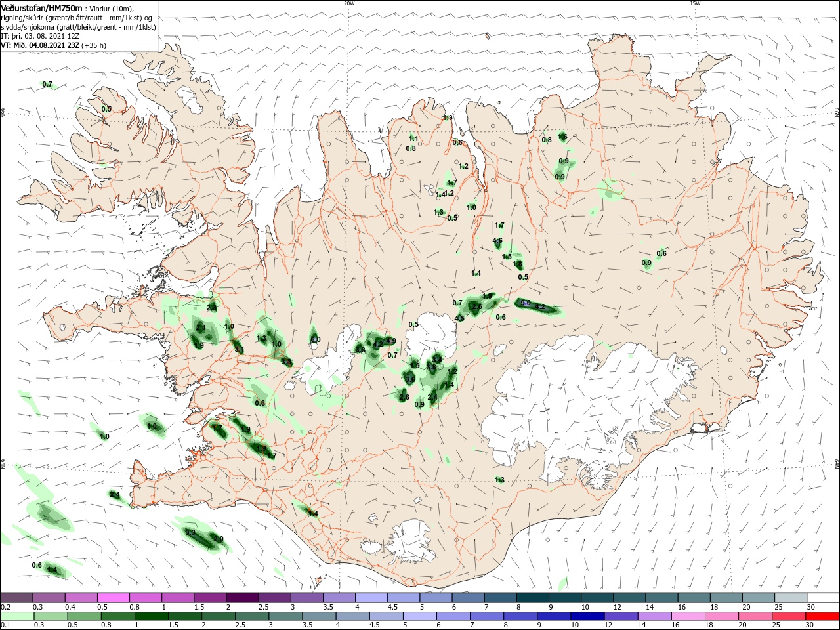
Task: Click the '1.6' precipitation value in the northeast
Action: tap(562, 137)
